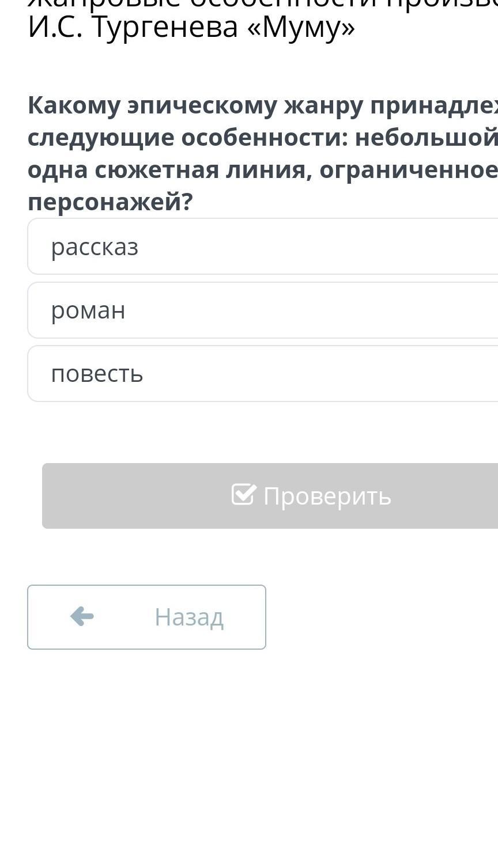Choose the «роман» answer option
Viewport: 498px width, 868px height.
263,310
